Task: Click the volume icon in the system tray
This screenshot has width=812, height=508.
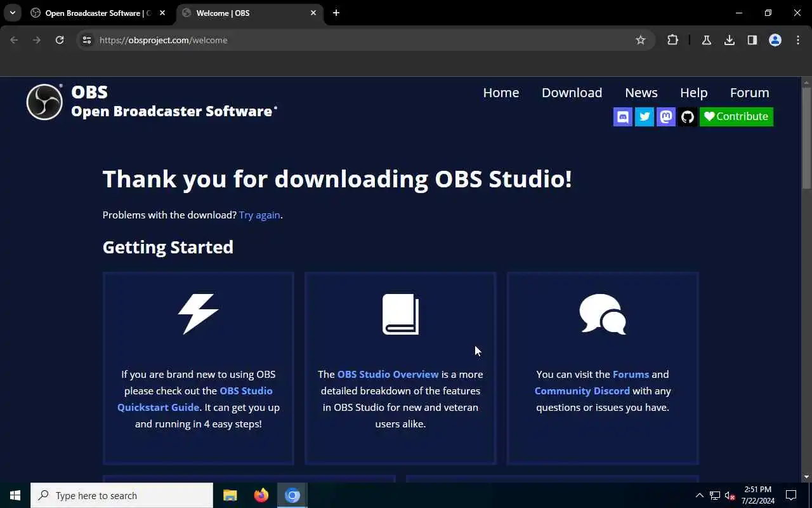Action: pyautogui.click(x=730, y=496)
